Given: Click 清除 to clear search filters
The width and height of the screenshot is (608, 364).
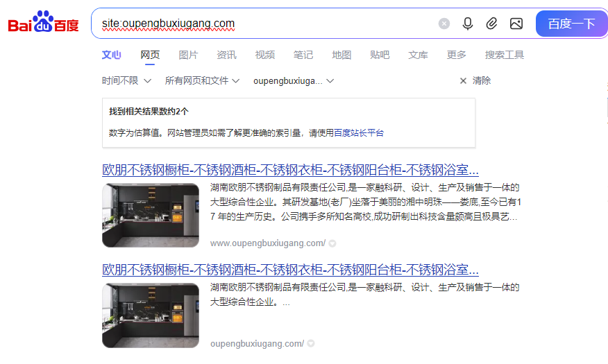Looking at the screenshot, I should [x=475, y=80].
